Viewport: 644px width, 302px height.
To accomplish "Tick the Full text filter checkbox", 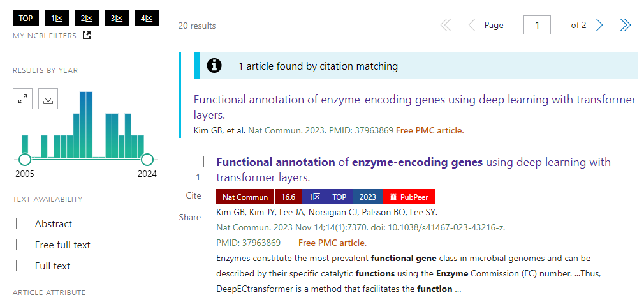I will [x=22, y=266].
